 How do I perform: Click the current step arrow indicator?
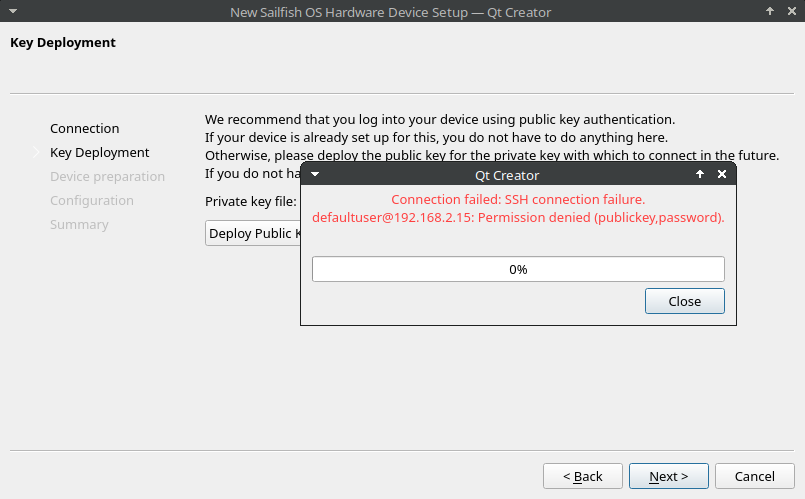36,152
